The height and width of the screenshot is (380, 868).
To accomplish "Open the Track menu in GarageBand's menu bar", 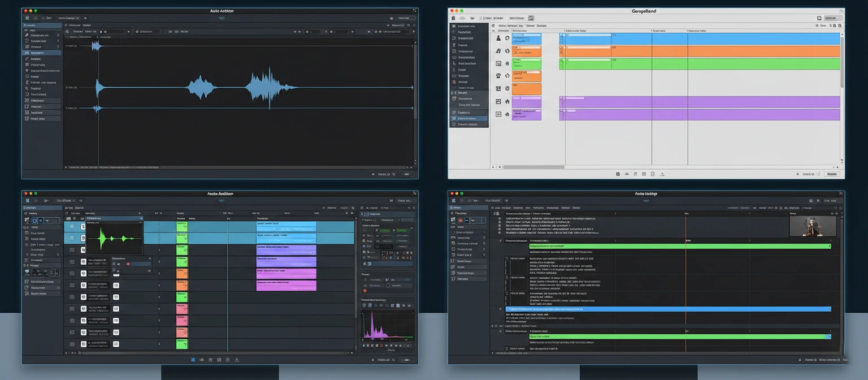I will coord(509,18).
